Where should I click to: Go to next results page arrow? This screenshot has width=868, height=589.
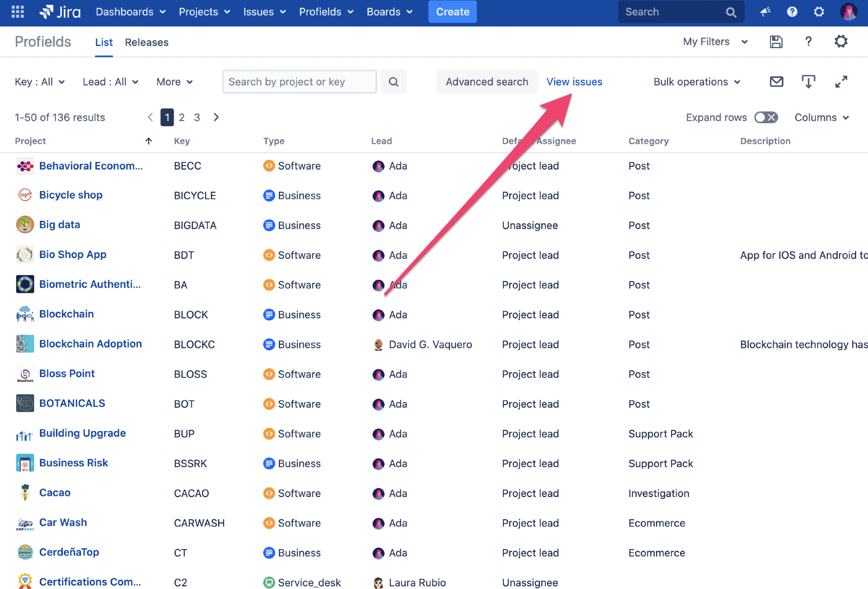click(216, 117)
